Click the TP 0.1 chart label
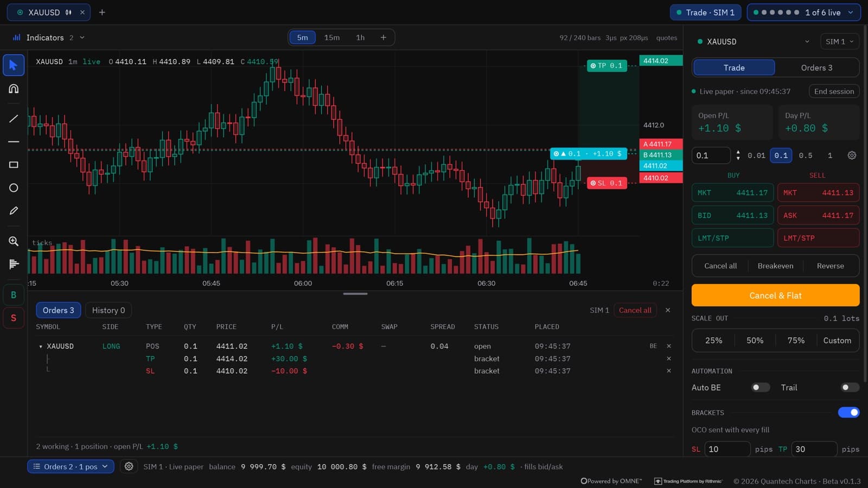Viewport: 868px width, 488px height. coord(607,66)
